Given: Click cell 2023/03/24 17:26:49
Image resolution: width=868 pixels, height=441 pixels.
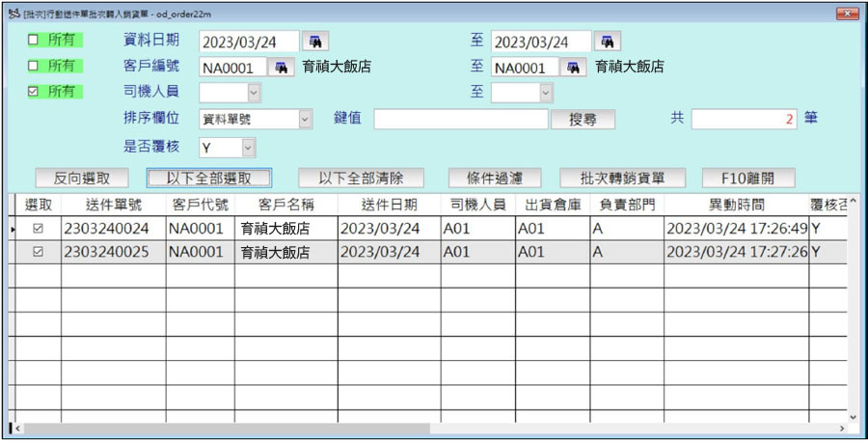Looking at the screenshot, I should pyautogui.click(x=736, y=229).
